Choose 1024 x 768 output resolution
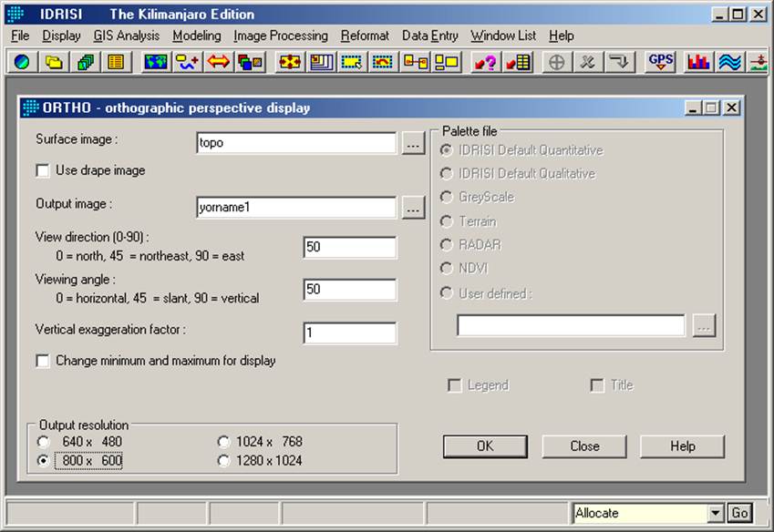Screen dimensions: 774x532 223,442
